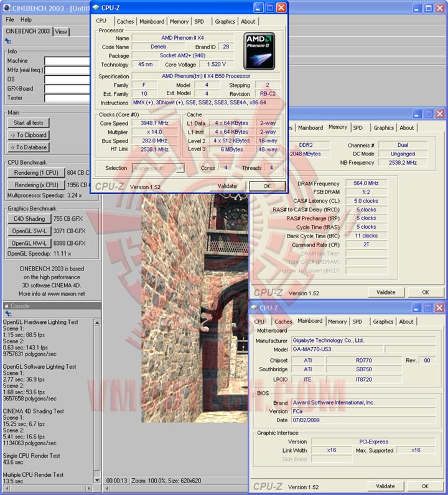Viewport: 448px width, 495px height.
Task: Click Start all tests button
Action: click(29, 123)
